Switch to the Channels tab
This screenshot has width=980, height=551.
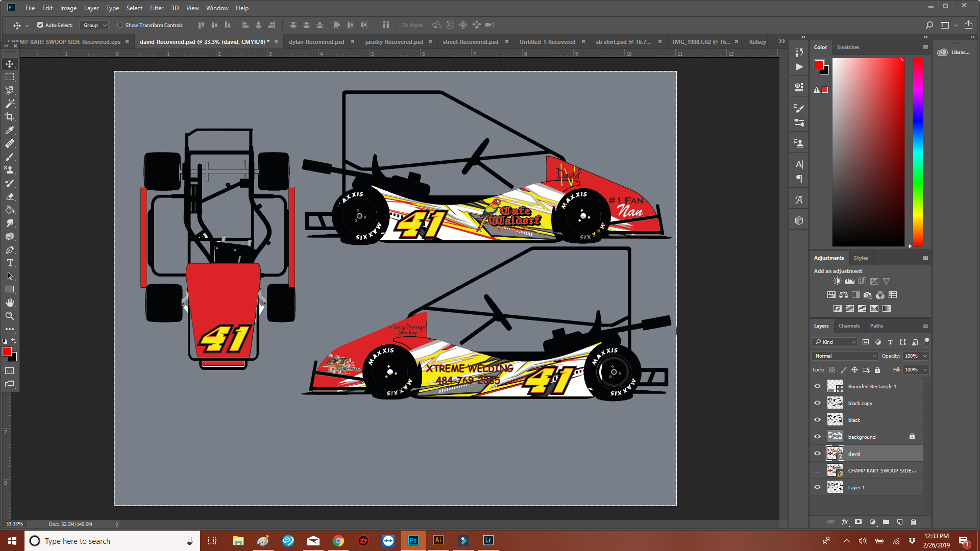(849, 326)
